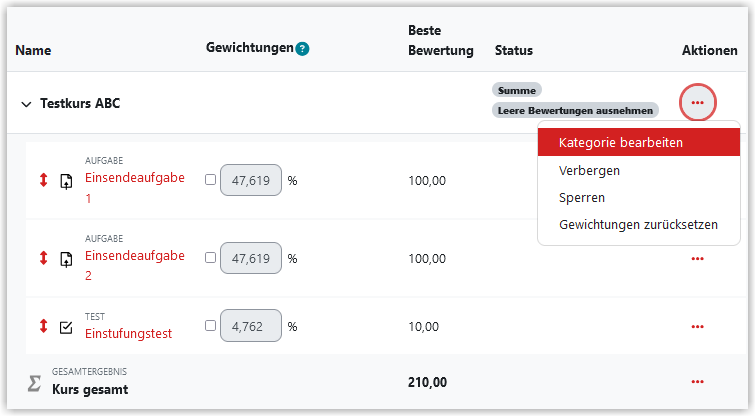This screenshot has width=756, height=417.
Task: Select Gewichtungen zurücksetzen from the menu
Action: point(639,225)
